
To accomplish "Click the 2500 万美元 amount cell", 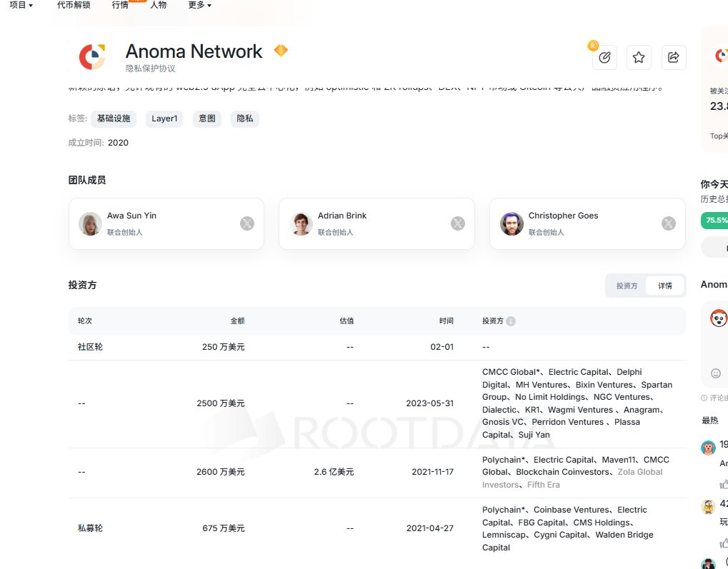I will [221, 403].
